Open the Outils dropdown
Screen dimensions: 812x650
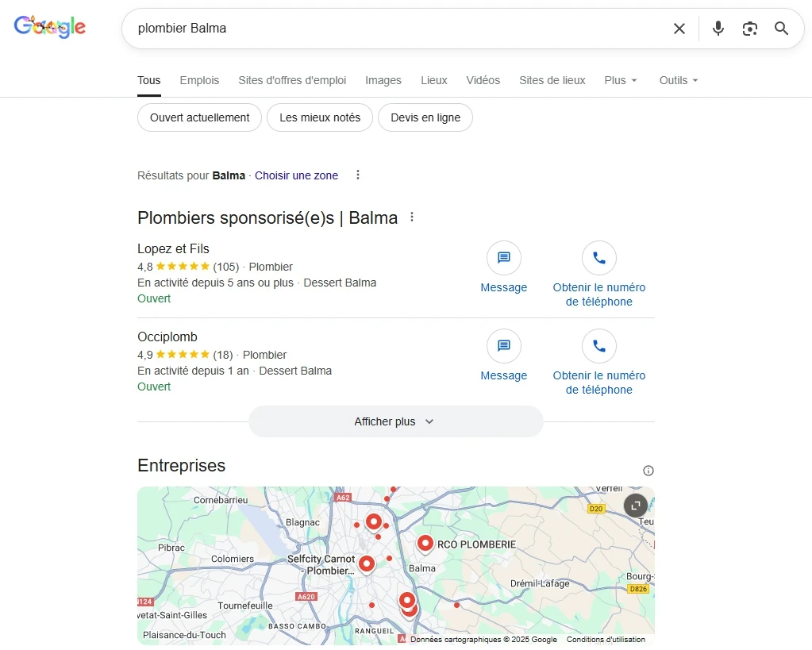(677, 80)
